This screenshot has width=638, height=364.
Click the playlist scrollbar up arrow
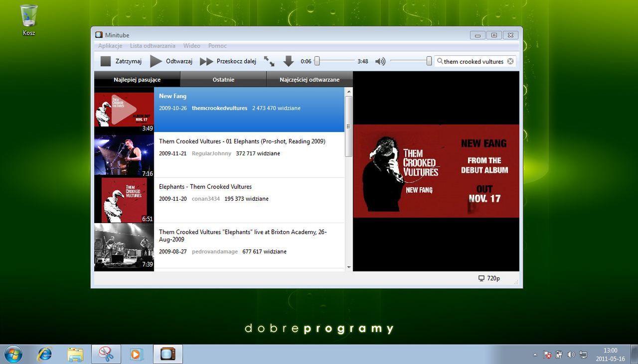click(x=349, y=92)
